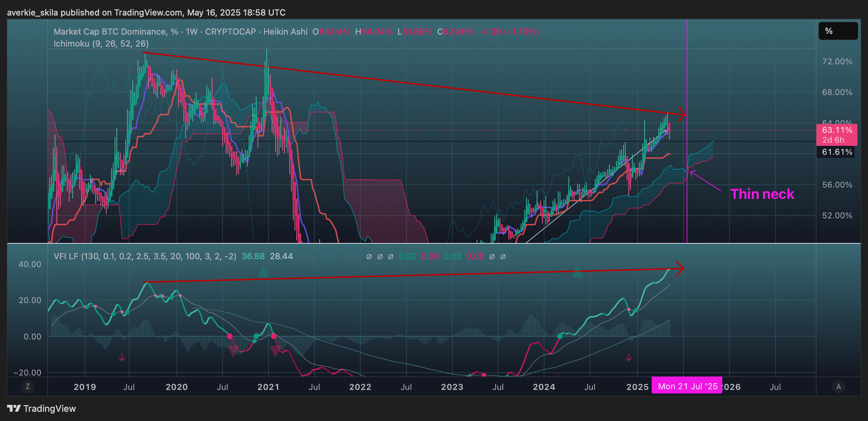868x421 pixels.
Task: Click the Low value L61.89% in the legend
Action: point(415,32)
